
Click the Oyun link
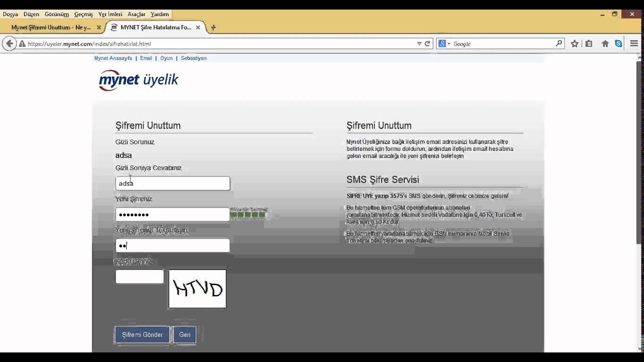point(167,58)
